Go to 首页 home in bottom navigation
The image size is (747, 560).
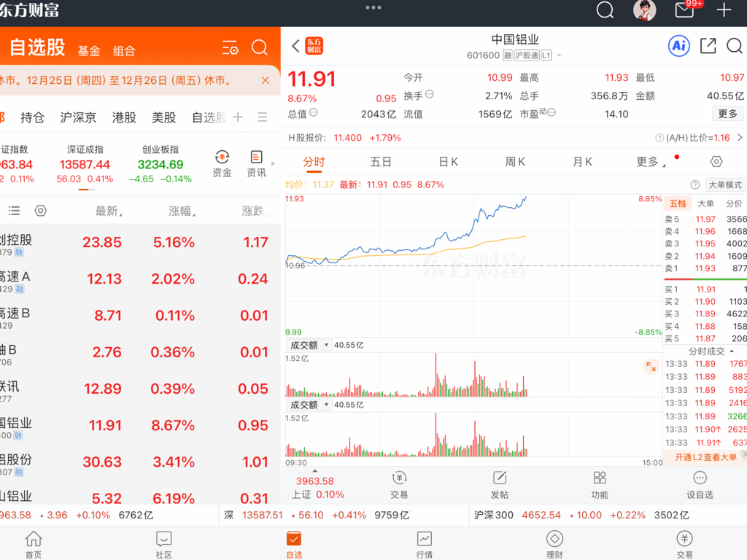tap(34, 544)
